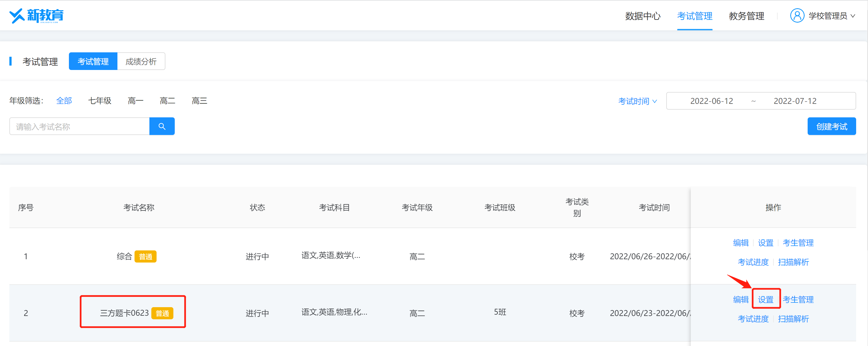Open 教务管理 in top navigation

[x=746, y=16]
